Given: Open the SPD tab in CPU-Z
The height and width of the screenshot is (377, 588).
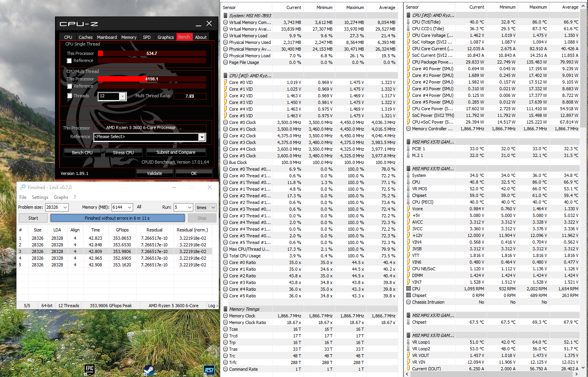Looking at the screenshot, I should click(147, 37).
